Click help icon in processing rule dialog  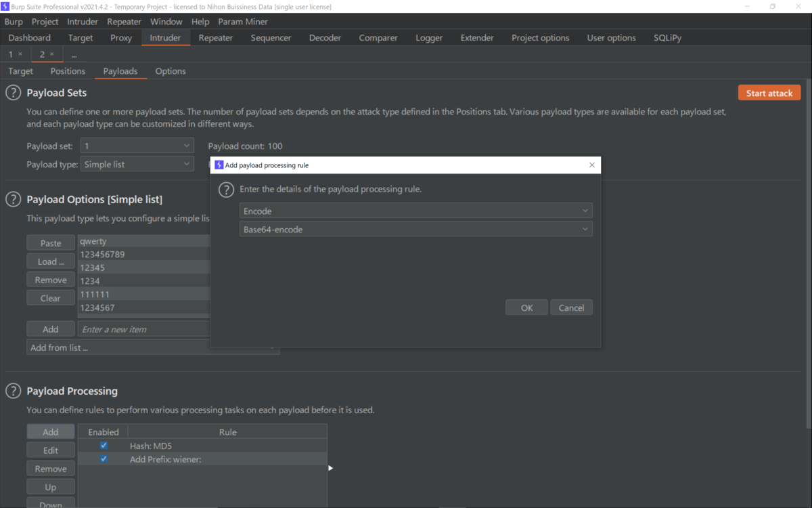click(x=226, y=190)
